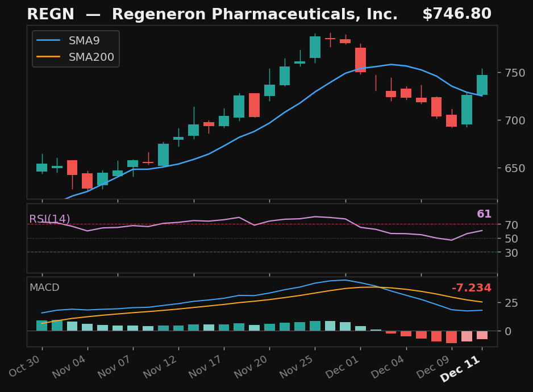Click the Nov 17 date label

[206, 367]
